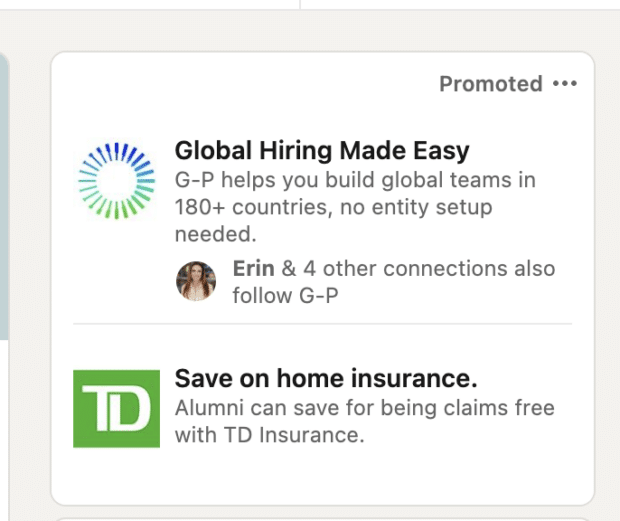Click the Promoted label

coord(491,83)
